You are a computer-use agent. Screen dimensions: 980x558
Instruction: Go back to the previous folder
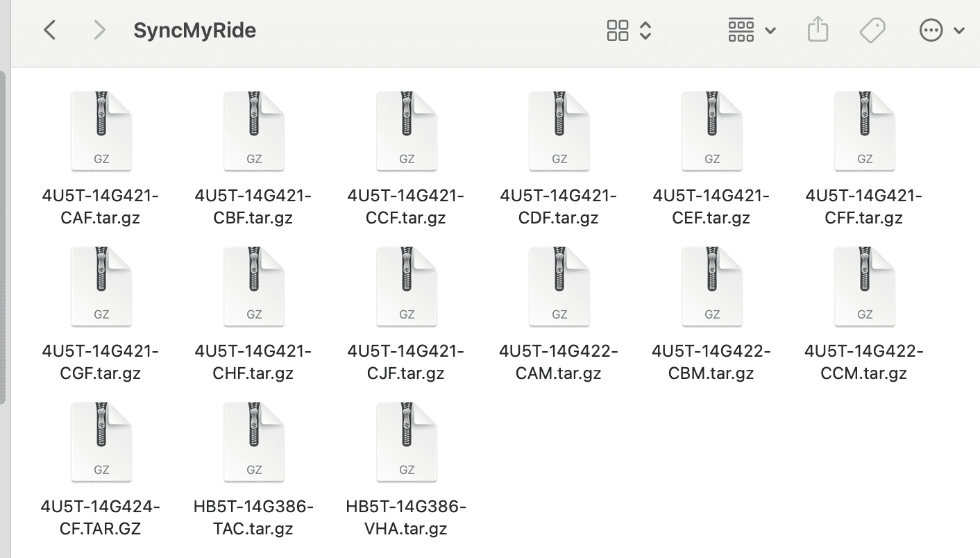pos(50,31)
